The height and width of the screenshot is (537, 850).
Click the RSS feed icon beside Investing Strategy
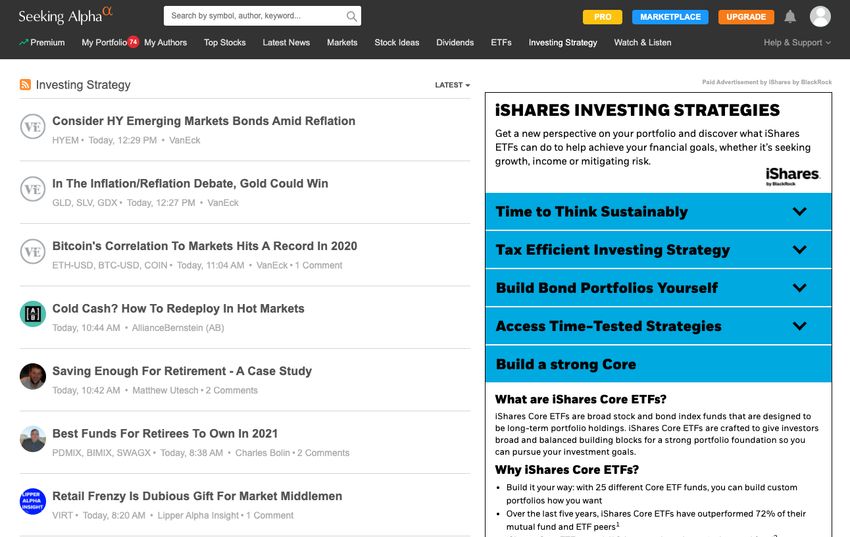pos(25,85)
